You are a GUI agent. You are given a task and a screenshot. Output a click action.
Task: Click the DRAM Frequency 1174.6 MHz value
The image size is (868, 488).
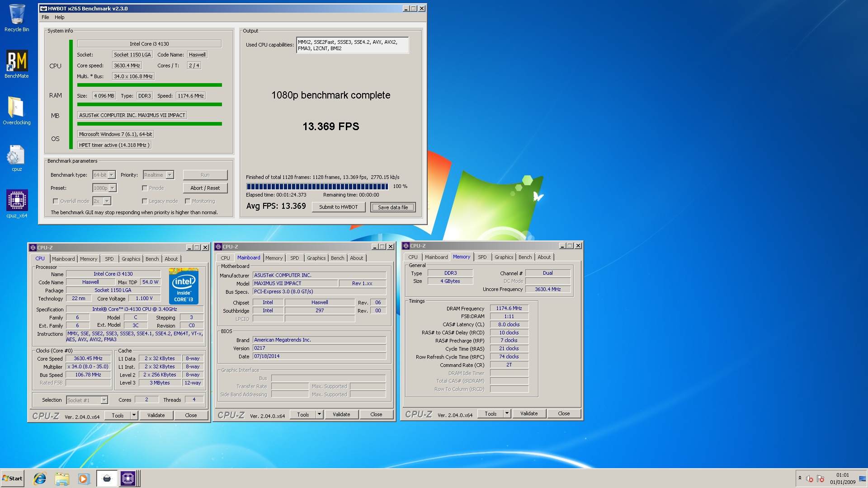pos(509,308)
